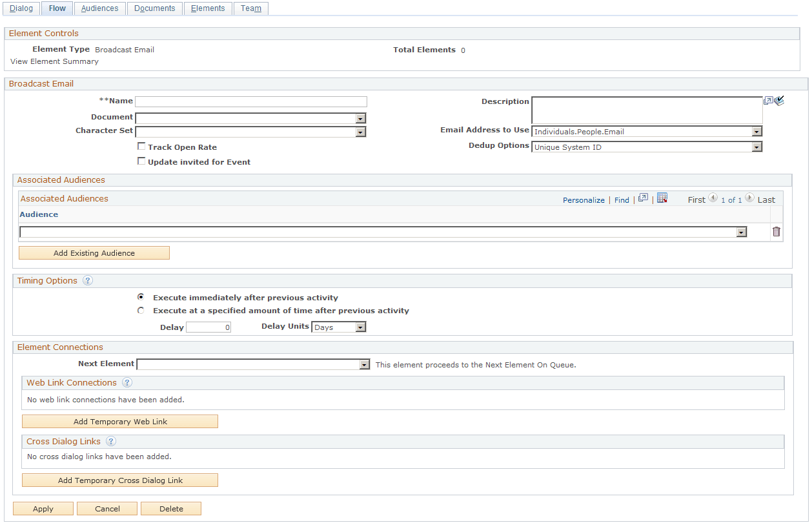Check Update invited for Event
This screenshot has width=812, height=525.
point(142,161)
